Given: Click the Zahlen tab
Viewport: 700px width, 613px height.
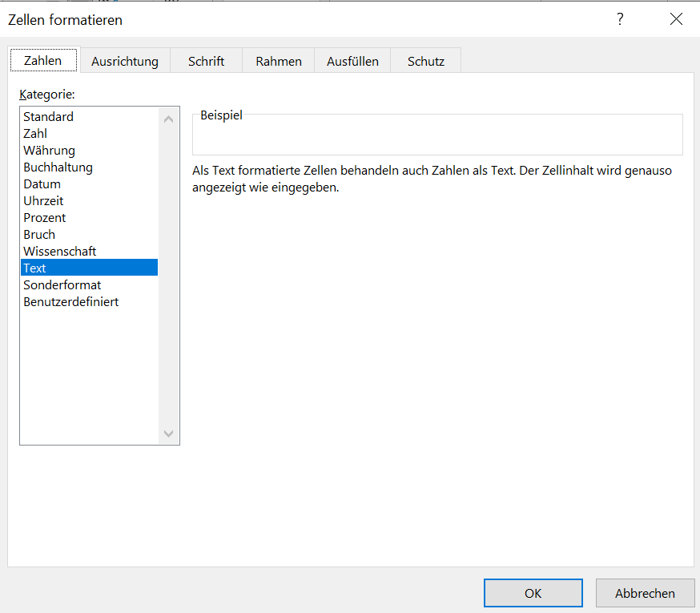Looking at the screenshot, I should 43,60.
